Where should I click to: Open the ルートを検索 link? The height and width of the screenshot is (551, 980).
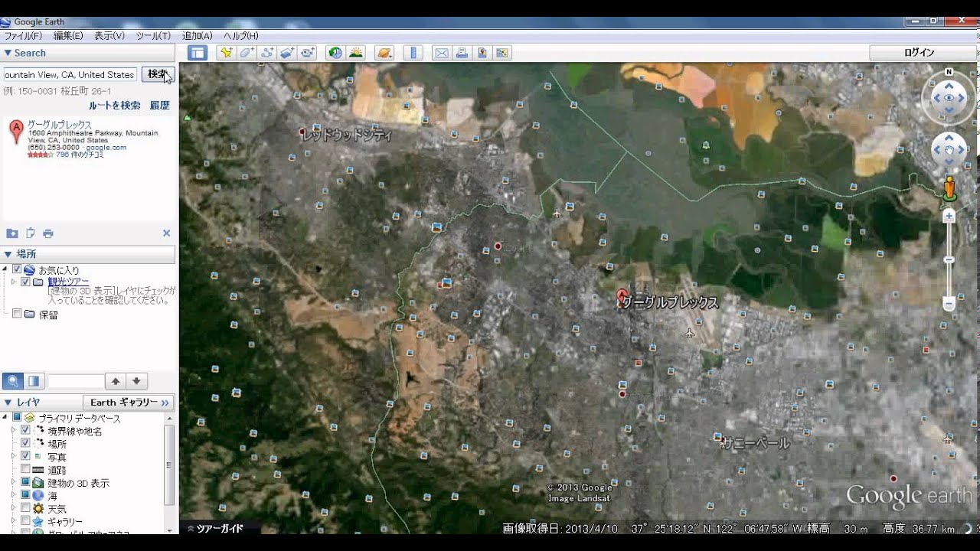(x=115, y=106)
